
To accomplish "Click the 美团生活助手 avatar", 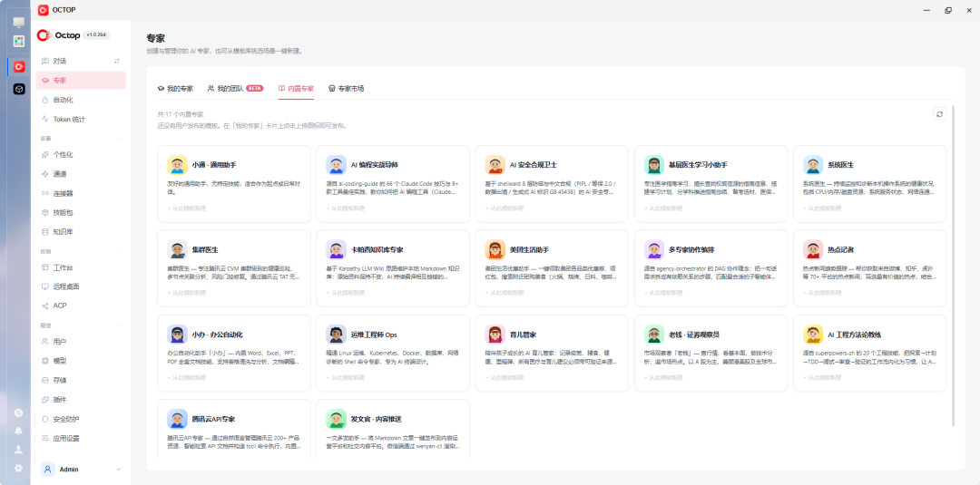I will pos(495,249).
